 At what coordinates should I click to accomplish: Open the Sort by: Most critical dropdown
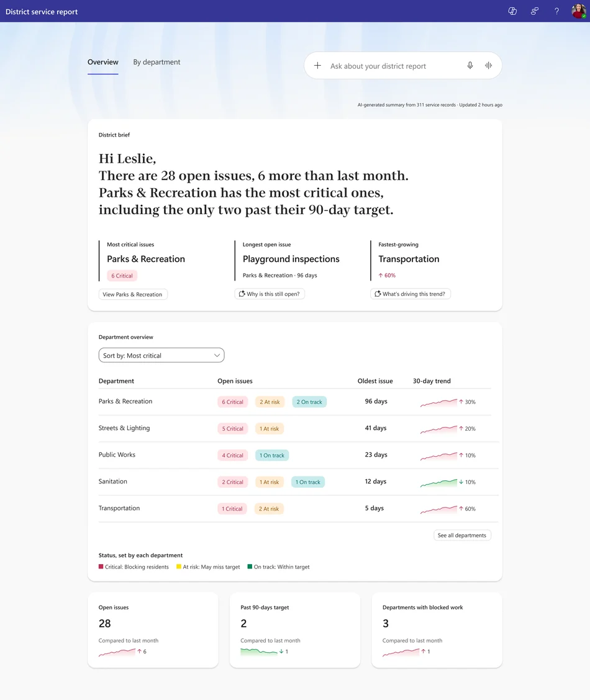pyautogui.click(x=161, y=356)
